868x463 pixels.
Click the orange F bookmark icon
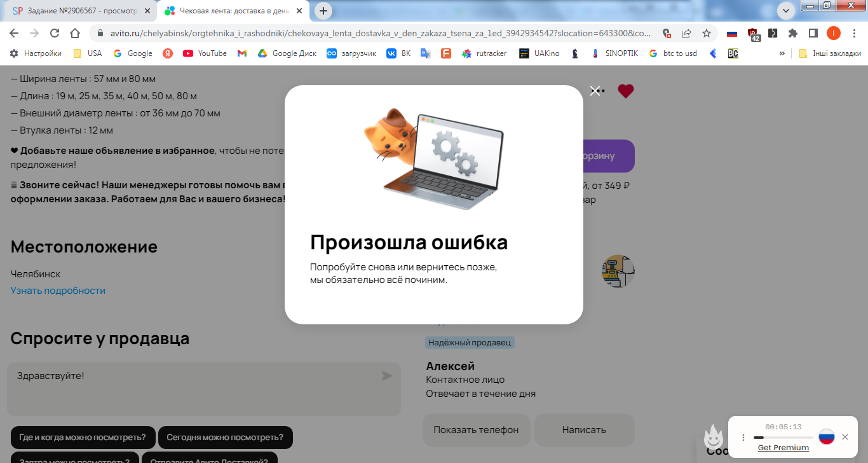pos(446,53)
